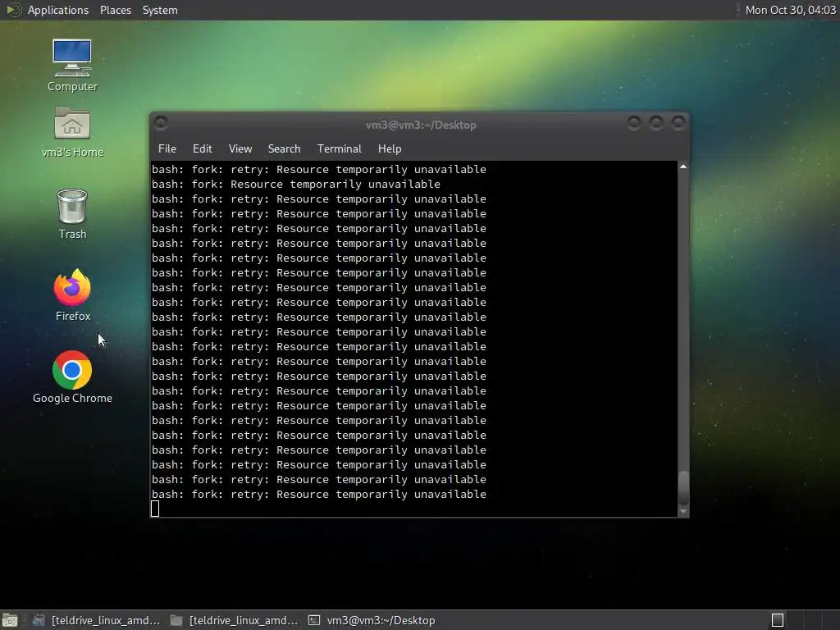Viewport: 840px width, 630px height.
Task: Click the terminal cursor block at the prompt
Action: 155,509
